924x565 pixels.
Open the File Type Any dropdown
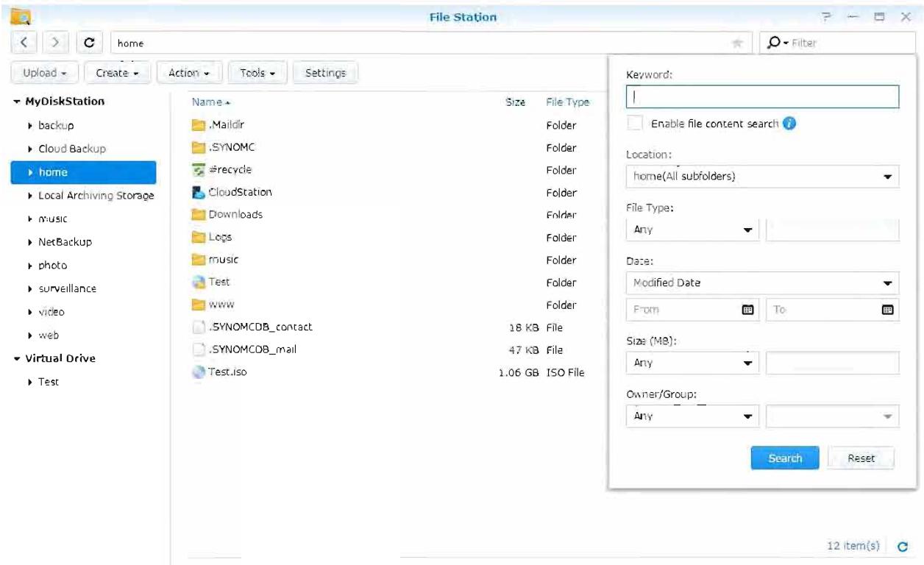692,230
